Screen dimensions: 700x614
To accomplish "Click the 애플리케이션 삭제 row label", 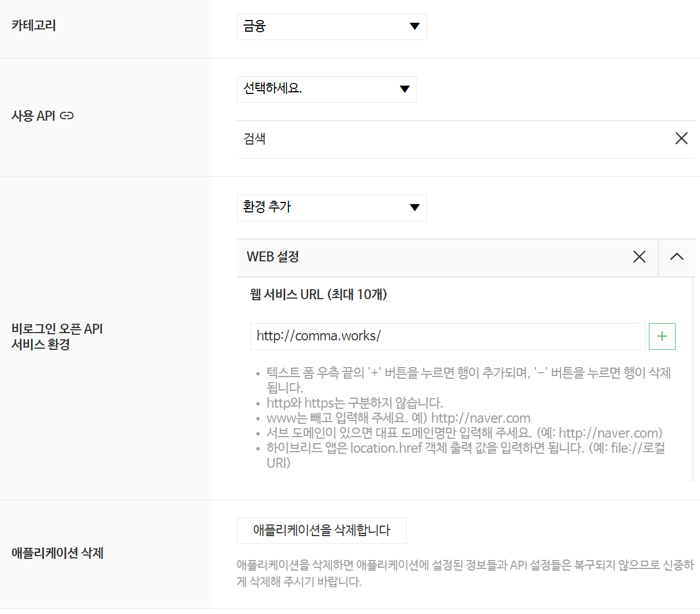I will tap(57, 553).
